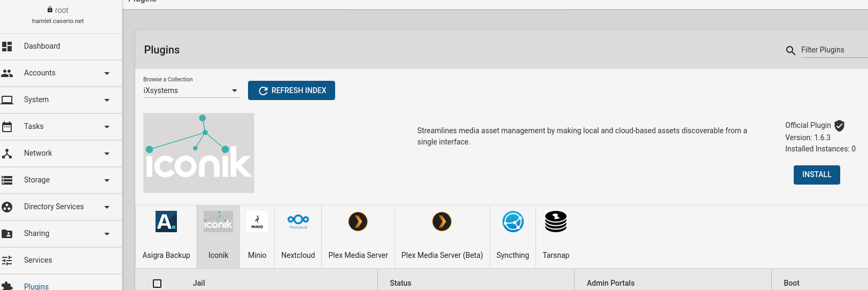Tick the select-all checkbox beside Jail
The image size is (868, 290).
[157, 283]
